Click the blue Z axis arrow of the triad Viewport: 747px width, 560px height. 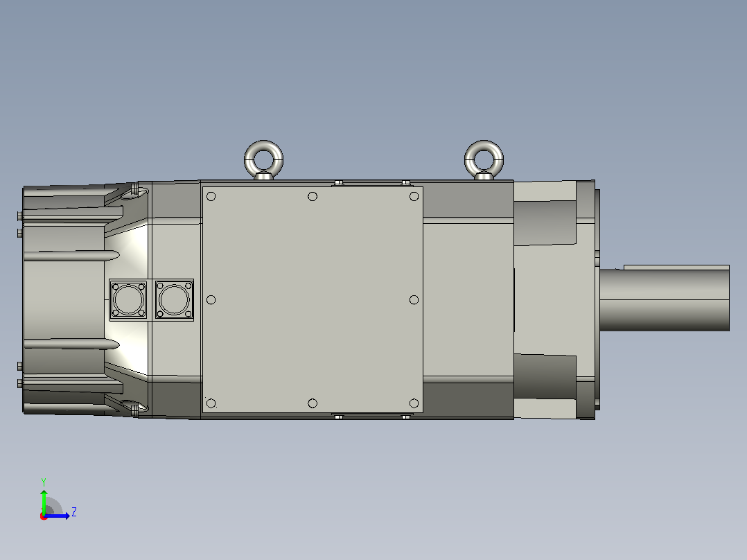point(57,516)
